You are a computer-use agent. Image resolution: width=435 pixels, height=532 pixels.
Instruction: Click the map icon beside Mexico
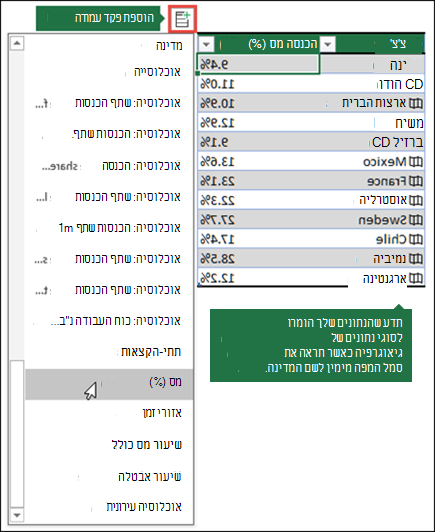tap(416, 162)
